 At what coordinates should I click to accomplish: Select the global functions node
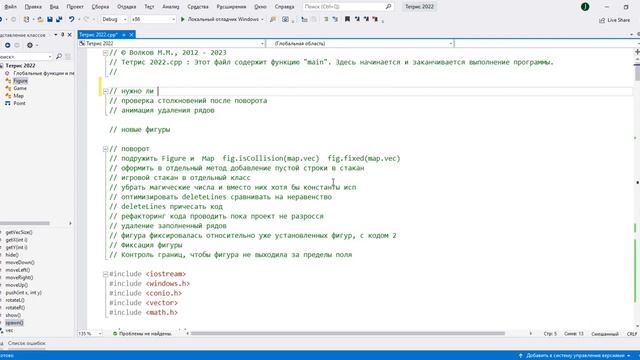tap(44, 73)
